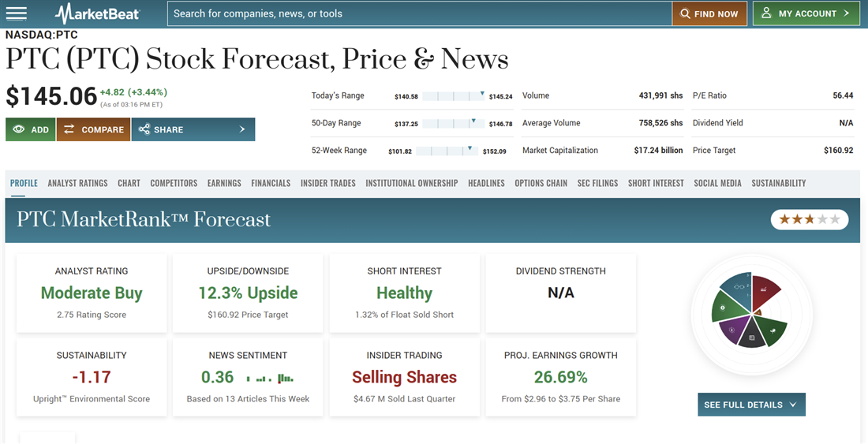Click the PTC MarketRank Forecast heading

point(144,219)
